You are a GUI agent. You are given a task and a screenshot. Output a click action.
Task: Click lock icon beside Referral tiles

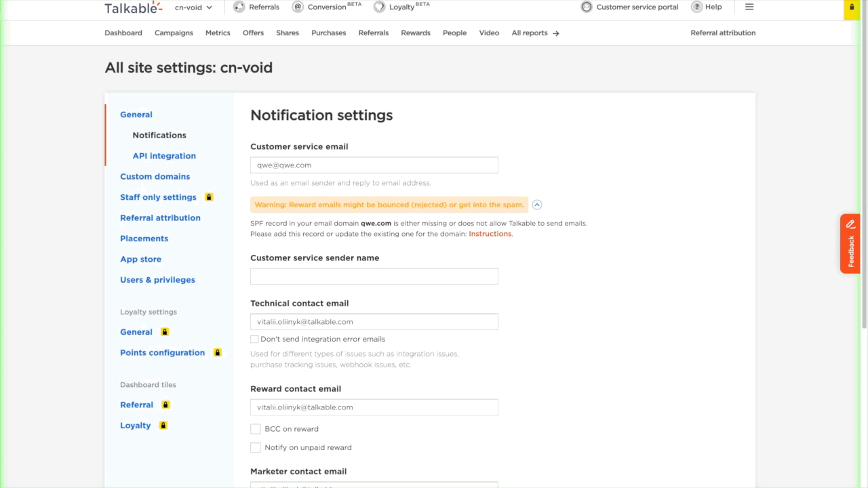pos(165,405)
